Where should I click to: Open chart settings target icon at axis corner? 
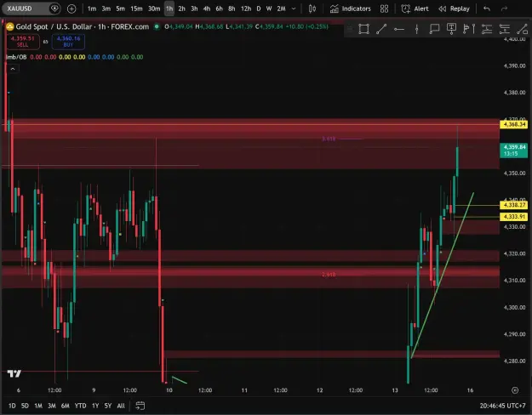coord(515,390)
